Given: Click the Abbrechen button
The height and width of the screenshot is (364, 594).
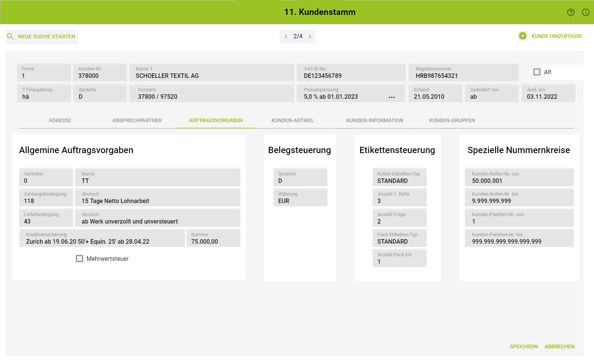Looking at the screenshot, I should (559, 346).
